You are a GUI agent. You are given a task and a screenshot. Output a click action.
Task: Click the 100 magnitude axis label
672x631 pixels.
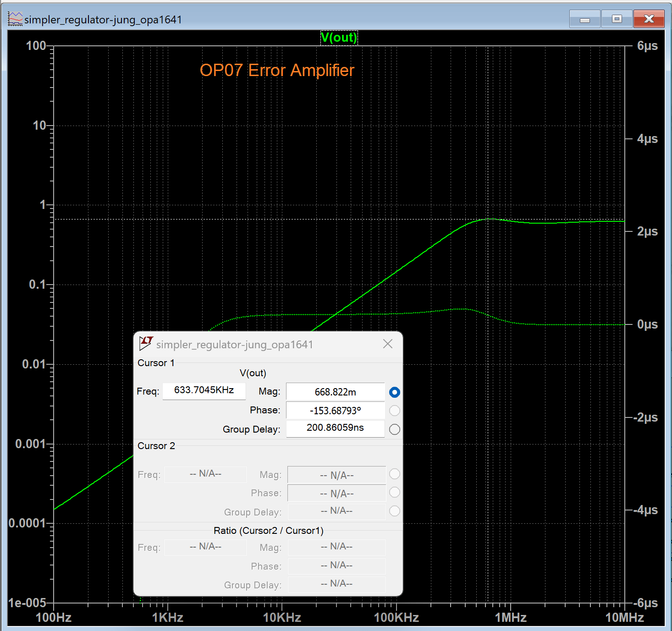(36, 46)
